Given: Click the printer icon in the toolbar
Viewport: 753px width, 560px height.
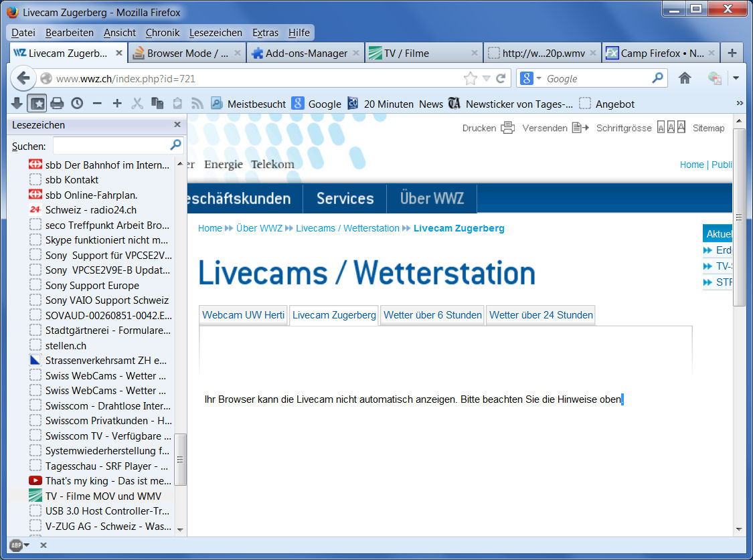Looking at the screenshot, I should click(57, 103).
